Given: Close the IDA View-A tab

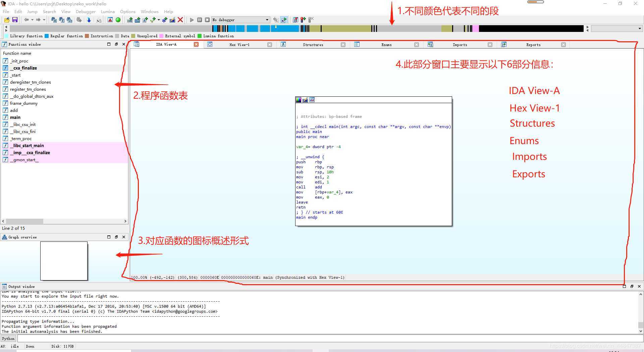Looking at the screenshot, I should (x=196, y=44).
